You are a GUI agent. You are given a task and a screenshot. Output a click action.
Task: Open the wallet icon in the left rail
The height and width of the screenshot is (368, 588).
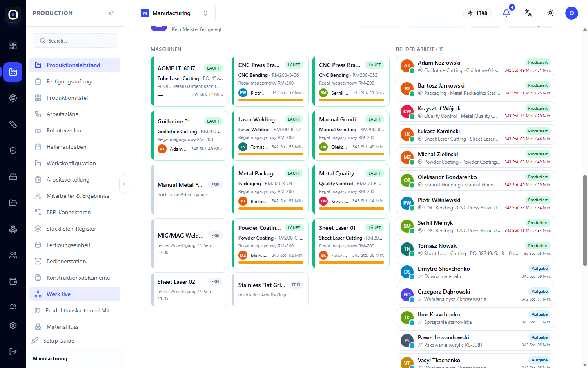pos(13,281)
